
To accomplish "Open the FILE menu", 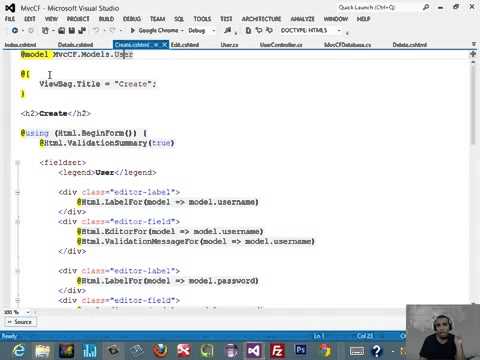I will coord(10,19).
